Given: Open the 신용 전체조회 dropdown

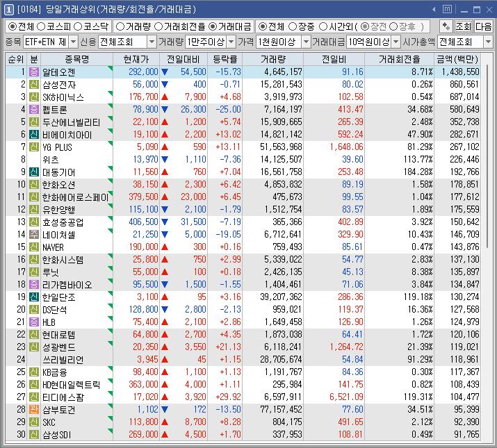Looking at the screenshot, I should point(152,42).
